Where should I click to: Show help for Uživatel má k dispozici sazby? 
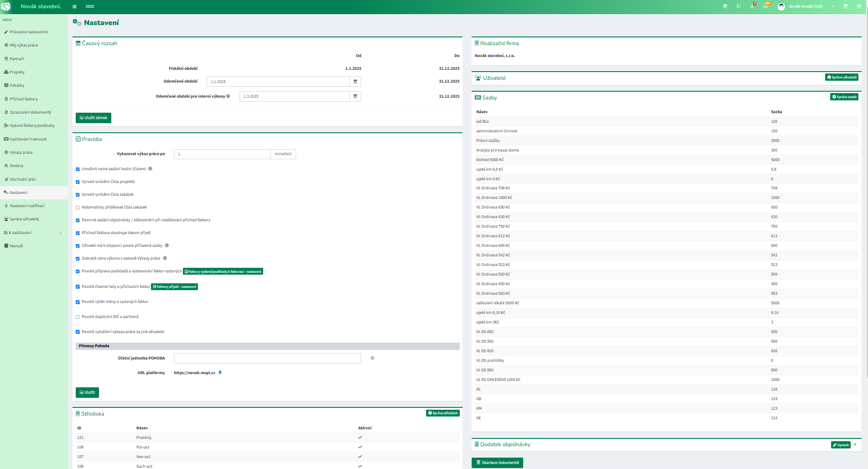(x=166, y=245)
